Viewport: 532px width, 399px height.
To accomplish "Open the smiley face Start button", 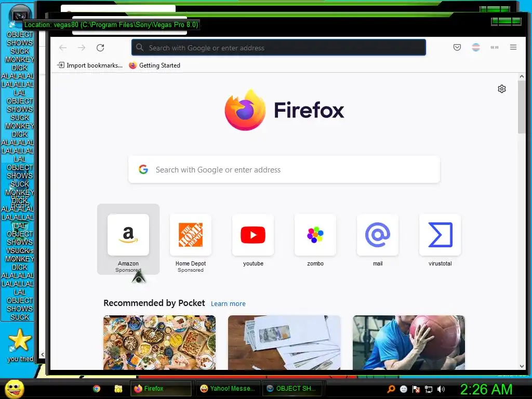I will click(14, 389).
